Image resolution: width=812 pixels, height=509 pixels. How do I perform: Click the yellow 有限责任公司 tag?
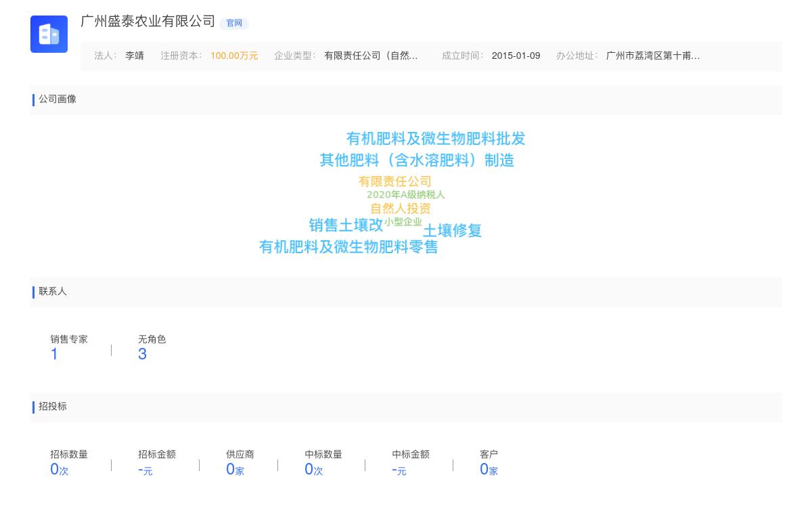(395, 181)
